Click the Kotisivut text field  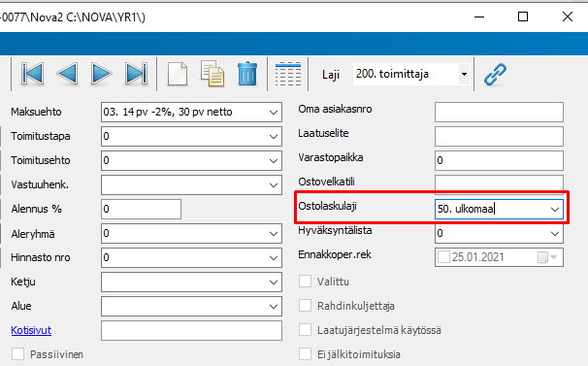pyautogui.click(x=191, y=330)
